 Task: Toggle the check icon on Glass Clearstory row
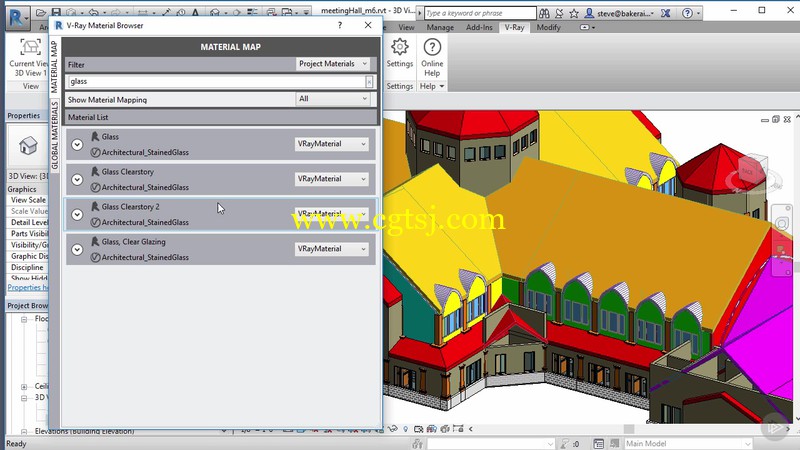point(95,187)
